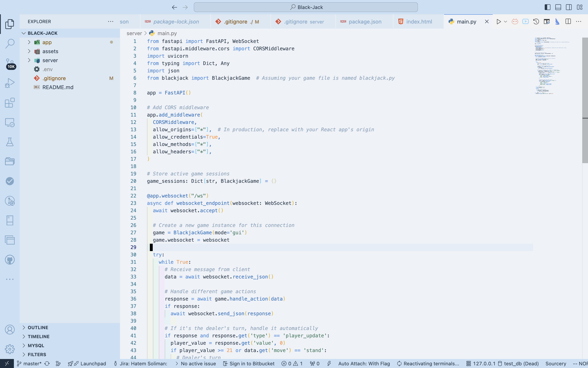Switch to modified .gitignore ./ tab
Screen dimensions: 588x368
point(241,22)
